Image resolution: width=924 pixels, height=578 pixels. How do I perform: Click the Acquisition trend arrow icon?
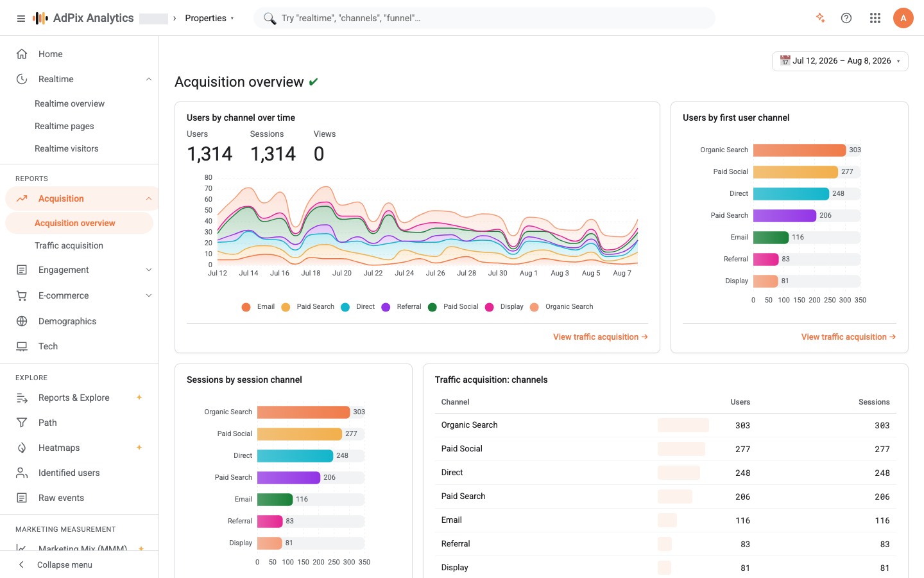coord(22,198)
